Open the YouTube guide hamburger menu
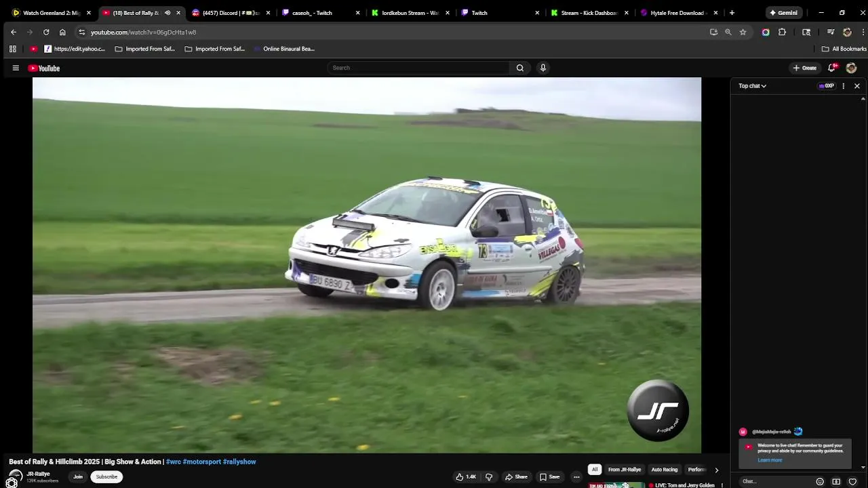The height and width of the screenshot is (488, 868). (x=16, y=68)
